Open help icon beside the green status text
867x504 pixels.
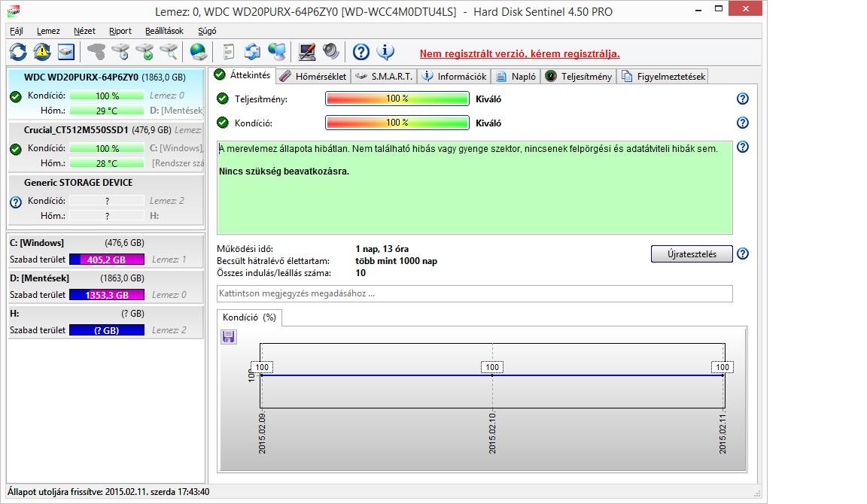(x=743, y=147)
